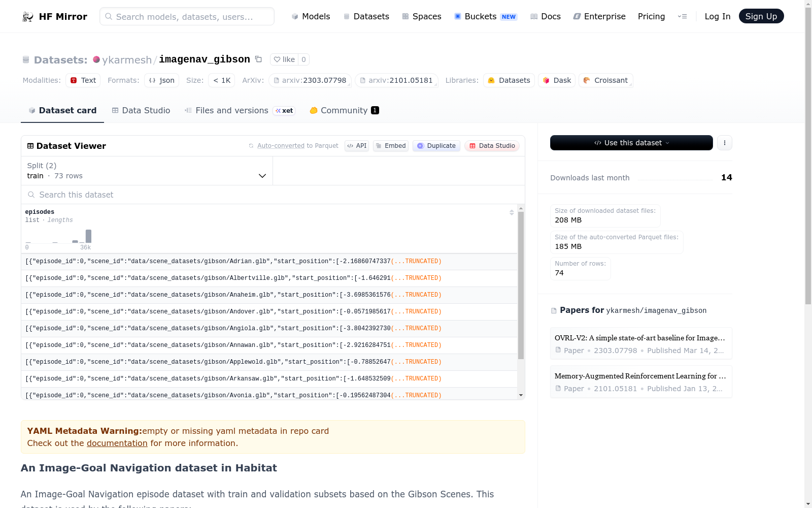
Task: Click the API button in Dataset Viewer
Action: (x=357, y=146)
